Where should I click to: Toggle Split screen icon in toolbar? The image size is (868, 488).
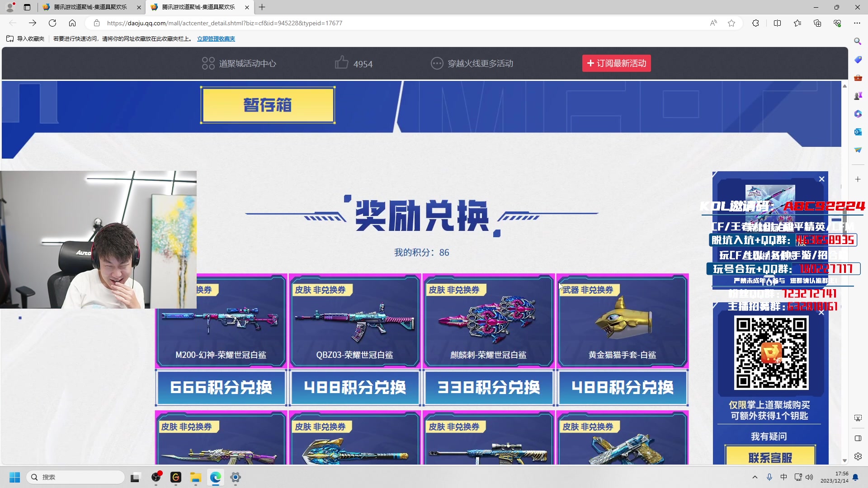coord(778,23)
